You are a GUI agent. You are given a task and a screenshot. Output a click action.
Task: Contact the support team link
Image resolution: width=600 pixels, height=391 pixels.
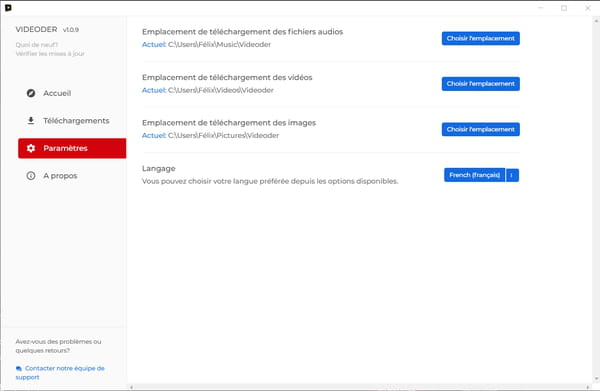pyautogui.click(x=60, y=373)
